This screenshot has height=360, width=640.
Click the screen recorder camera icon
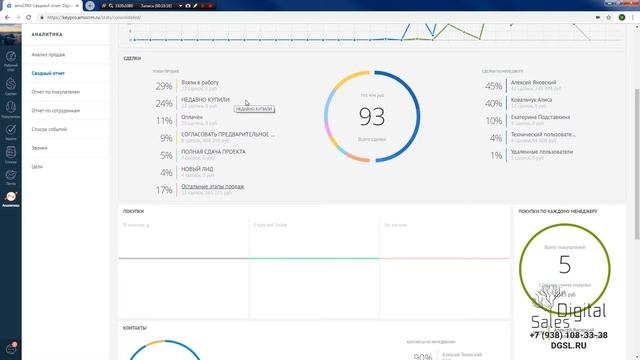pyautogui.click(x=188, y=6)
